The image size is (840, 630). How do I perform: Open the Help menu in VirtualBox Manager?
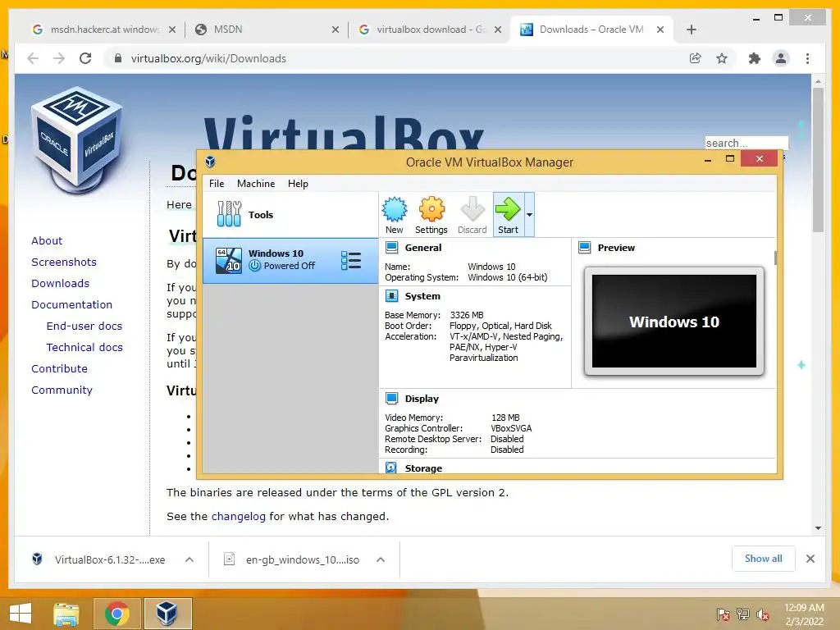298,184
